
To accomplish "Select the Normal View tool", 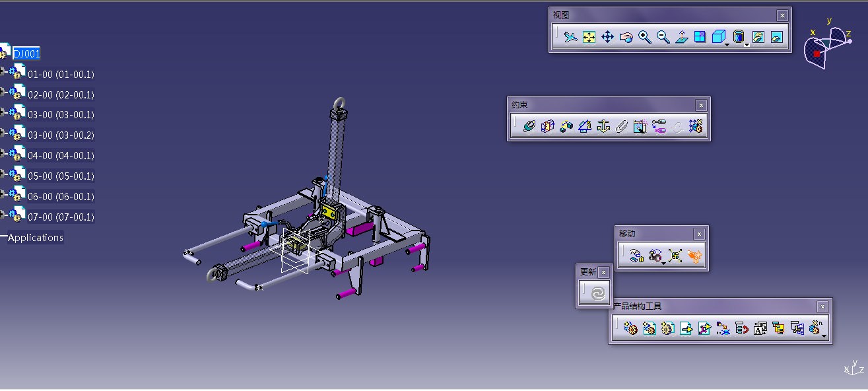I will point(682,37).
